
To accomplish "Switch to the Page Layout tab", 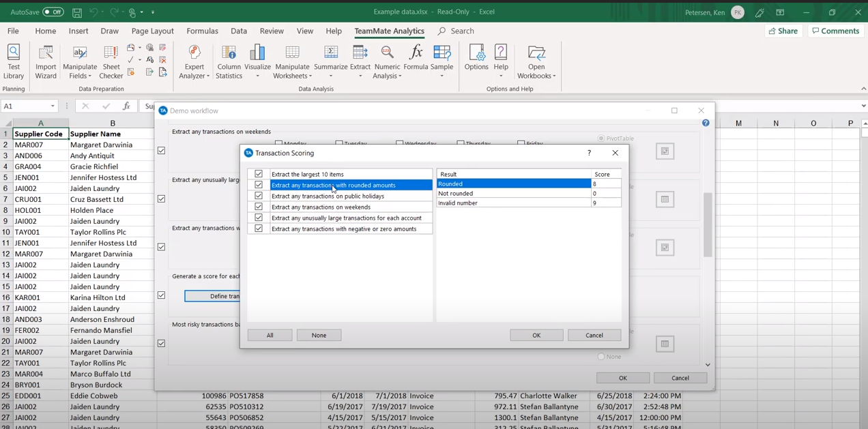I will (x=152, y=31).
